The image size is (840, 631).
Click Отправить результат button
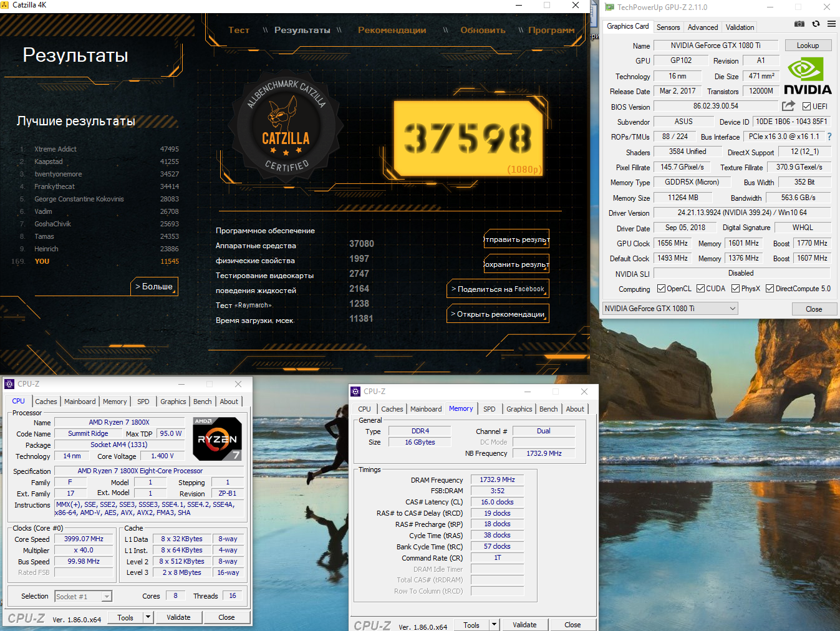click(516, 239)
